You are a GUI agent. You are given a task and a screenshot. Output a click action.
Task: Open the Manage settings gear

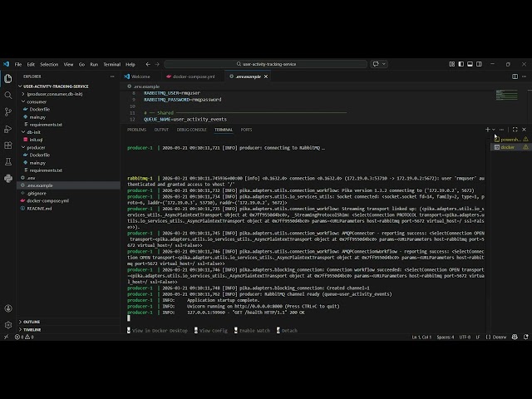pos(8,325)
